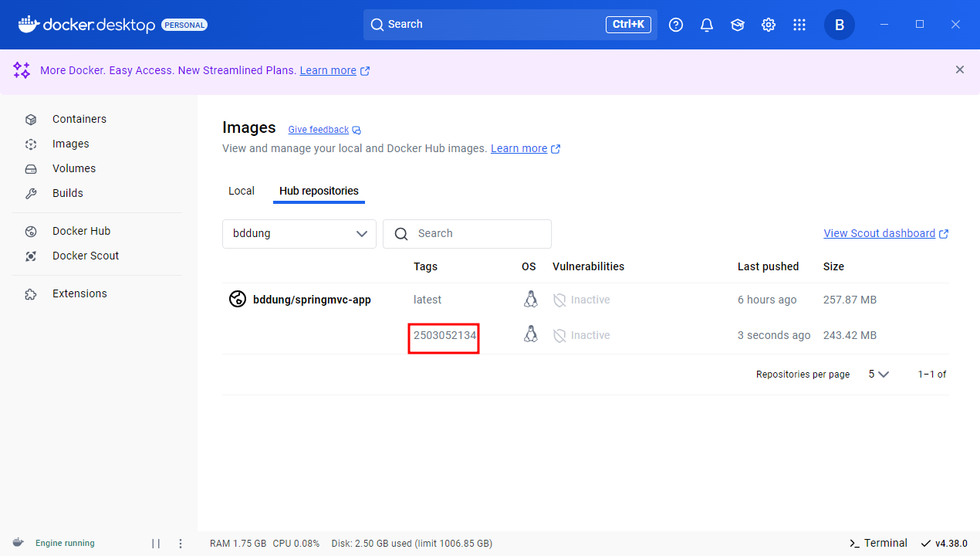The height and width of the screenshot is (556, 980).
Task: Click the OS column header
Action: 529,266
